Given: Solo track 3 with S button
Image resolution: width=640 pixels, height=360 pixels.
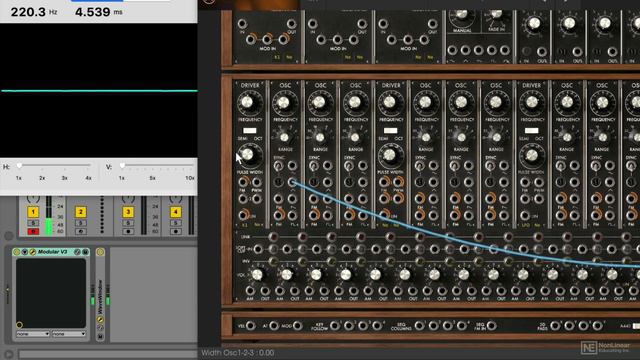Looking at the screenshot, I should click(128, 223).
